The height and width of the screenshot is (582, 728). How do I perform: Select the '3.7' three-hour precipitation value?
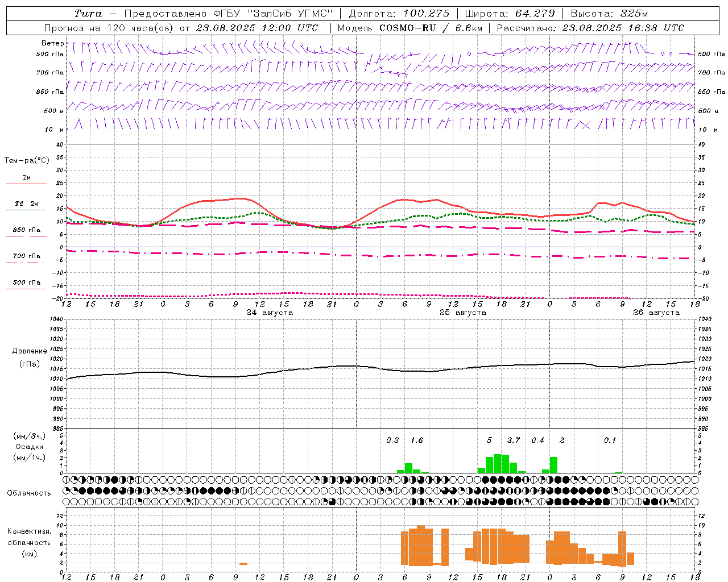(514, 440)
